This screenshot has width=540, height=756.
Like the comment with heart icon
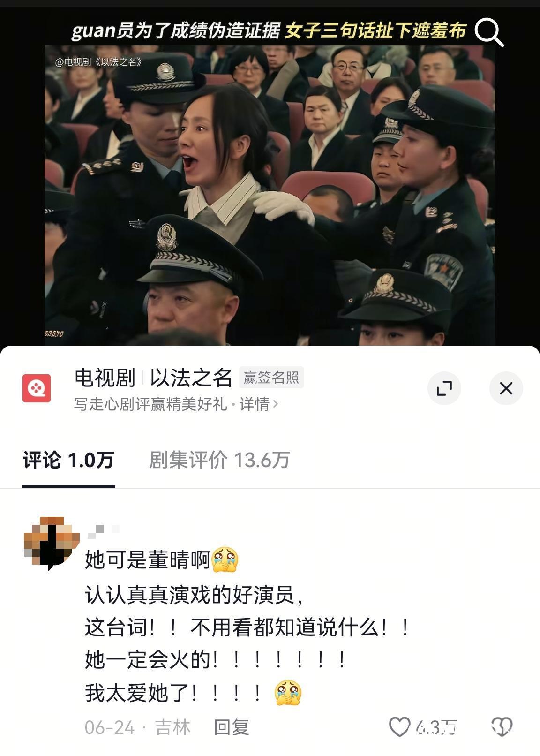(x=400, y=727)
